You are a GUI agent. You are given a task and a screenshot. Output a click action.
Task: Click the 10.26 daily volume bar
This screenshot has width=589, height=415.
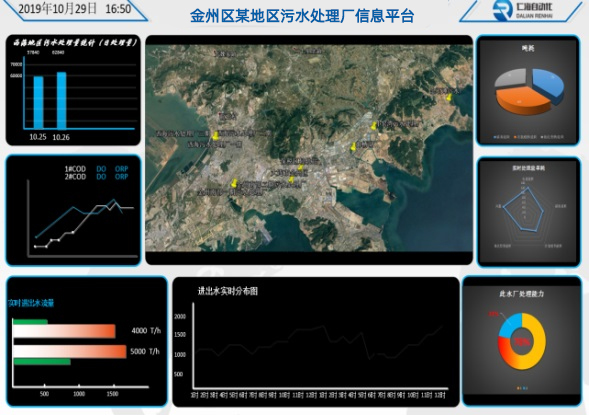62,101
